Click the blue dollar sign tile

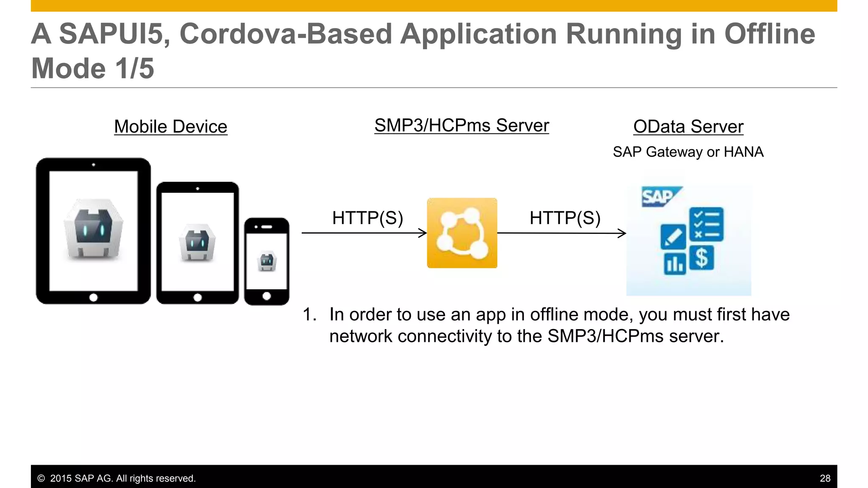pos(701,258)
